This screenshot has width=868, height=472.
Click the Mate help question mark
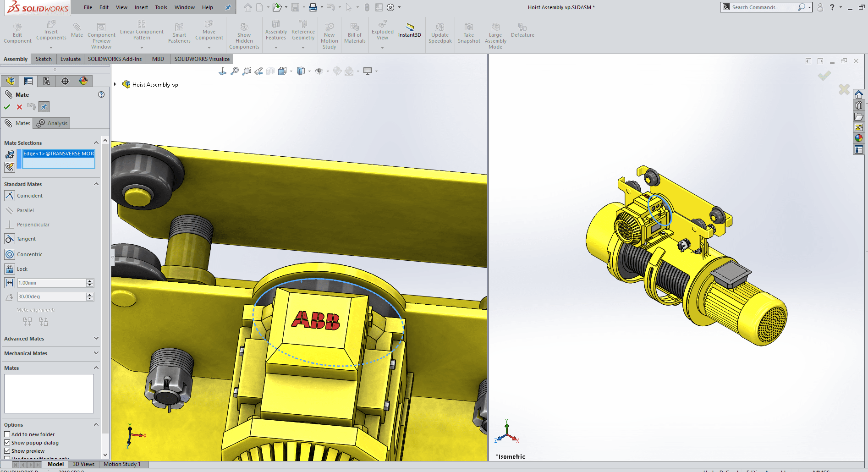101,94
